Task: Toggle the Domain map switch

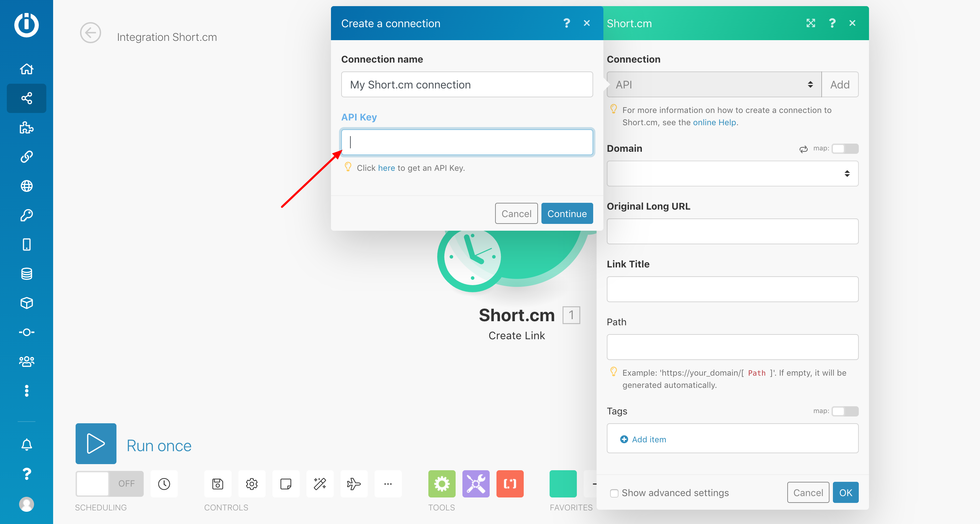Action: (x=844, y=148)
